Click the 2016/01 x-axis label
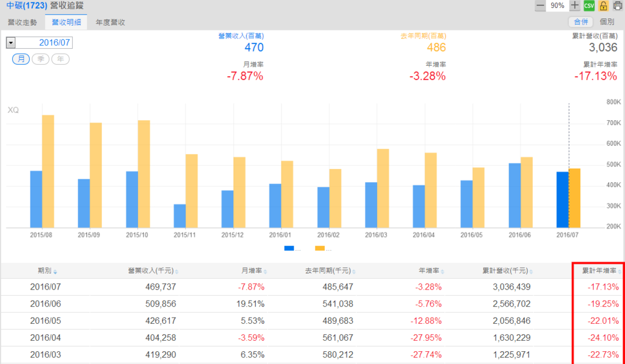The height and width of the screenshot is (364, 625). point(280,235)
